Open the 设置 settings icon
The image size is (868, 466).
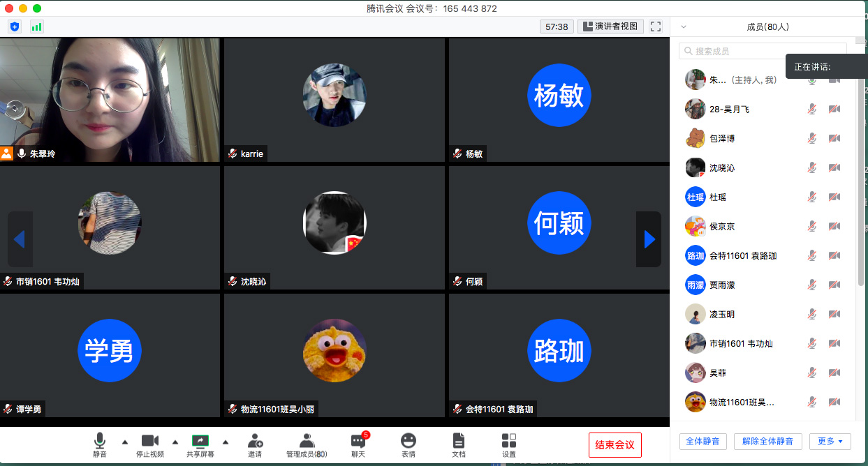tap(509, 441)
